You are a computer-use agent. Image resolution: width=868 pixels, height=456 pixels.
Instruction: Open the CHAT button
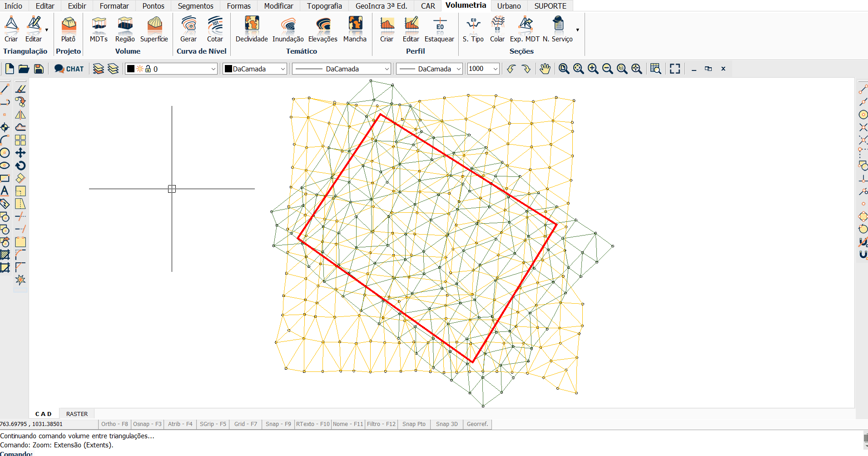pyautogui.click(x=69, y=69)
